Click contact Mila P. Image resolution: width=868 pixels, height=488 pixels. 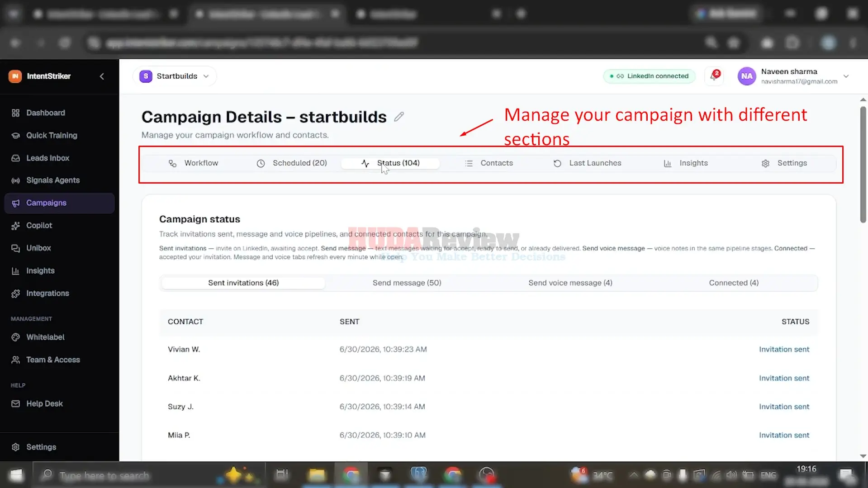click(179, 435)
